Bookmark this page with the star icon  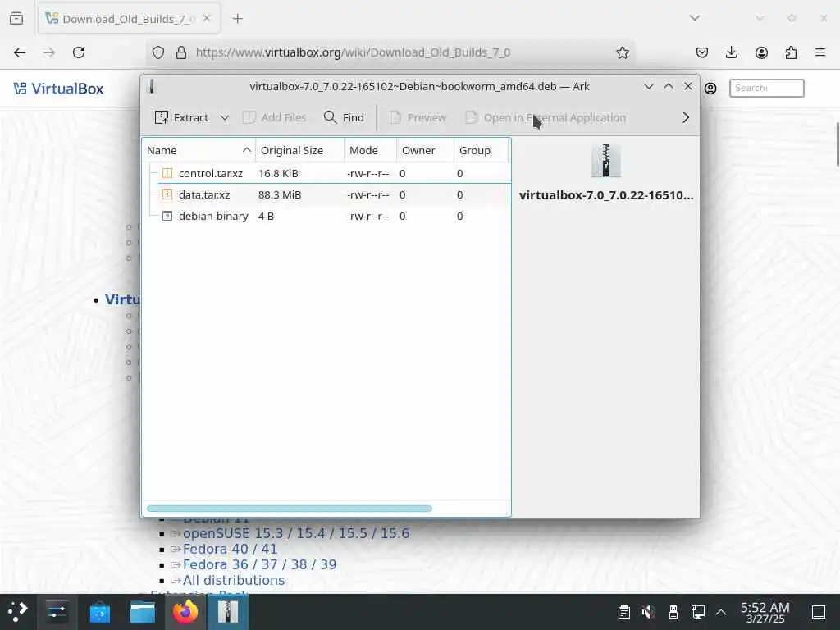tap(622, 52)
